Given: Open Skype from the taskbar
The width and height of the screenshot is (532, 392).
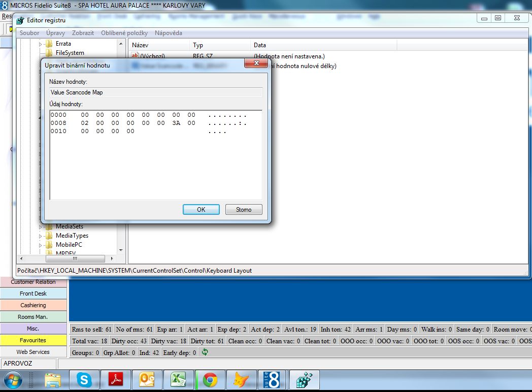Looking at the screenshot, I should pyautogui.click(x=84, y=379).
